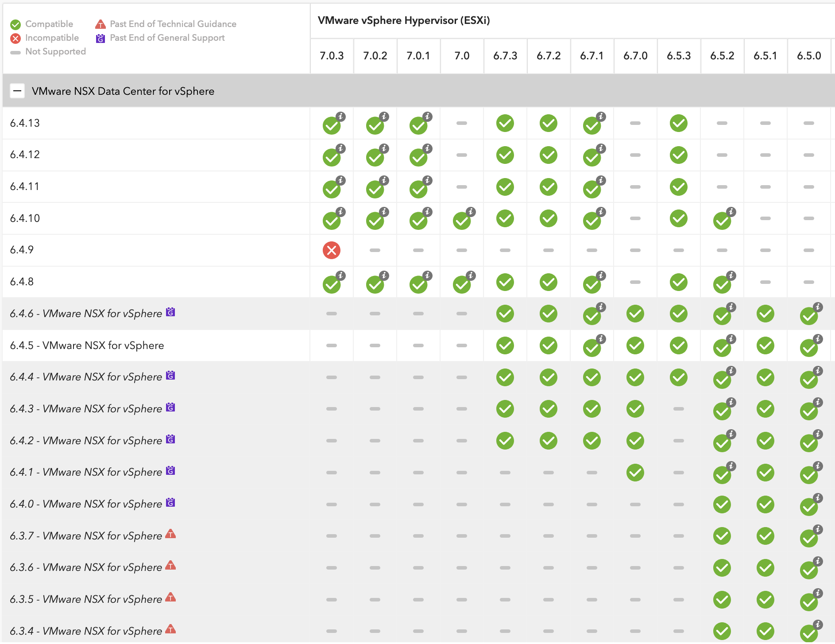Select the 6.7.1 column header
This screenshot has width=835, height=644.
(x=592, y=56)
